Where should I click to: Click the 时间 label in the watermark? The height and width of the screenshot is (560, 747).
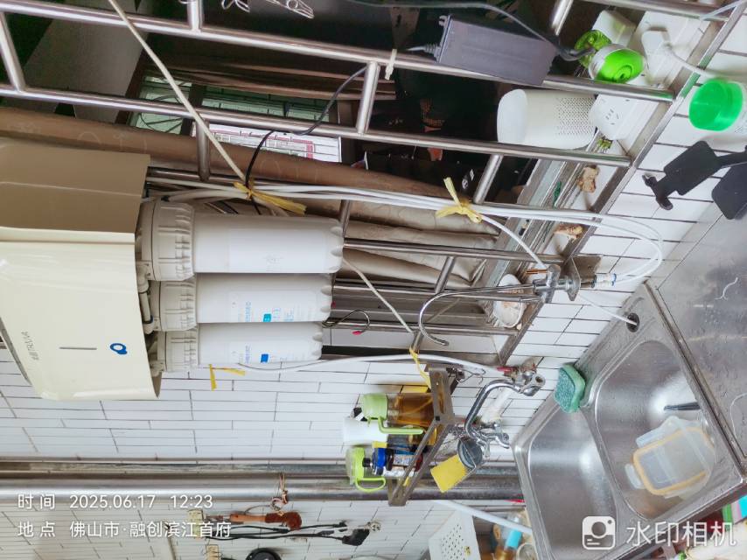click(36, 501)
